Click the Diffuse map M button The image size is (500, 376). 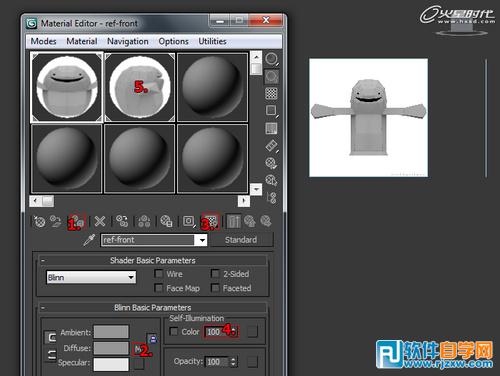pyautogui.click(x=137, y=349)
